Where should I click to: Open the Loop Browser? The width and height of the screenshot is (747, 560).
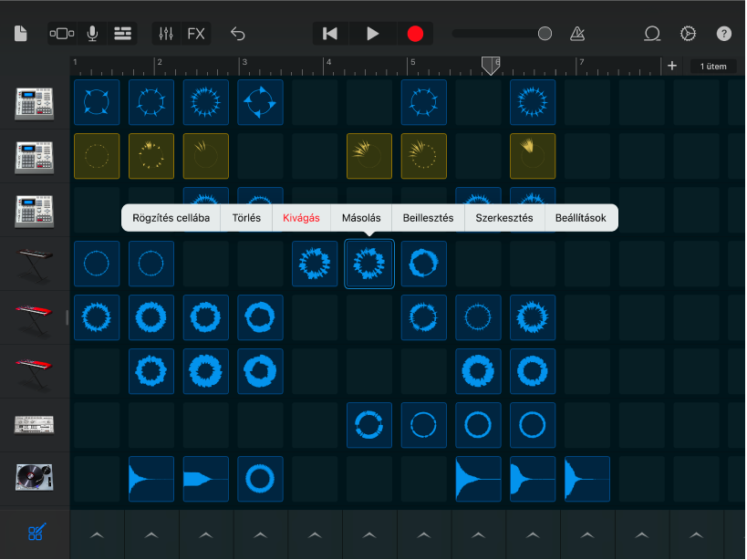(651, 33)
